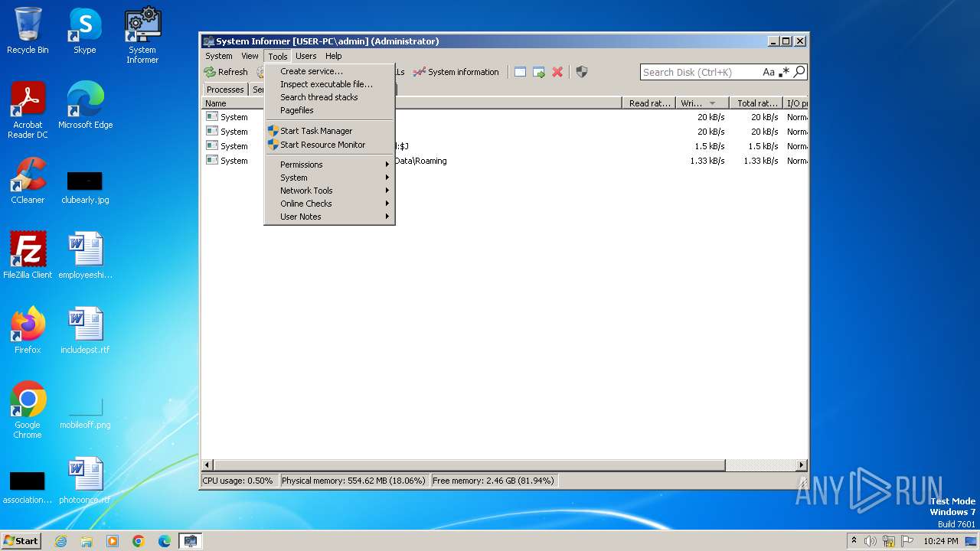Click the Start button
The height and width of the screenshot is (551, 980).
click(21, 540)
